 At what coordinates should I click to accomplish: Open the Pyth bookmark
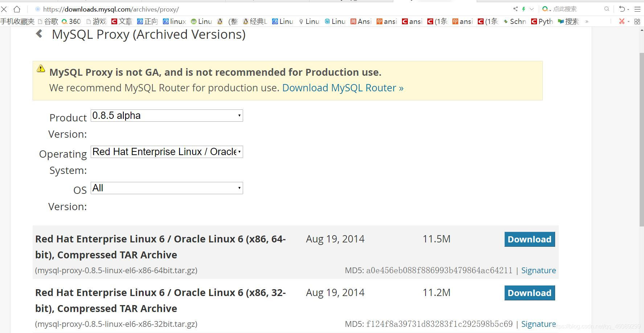point(542,21)
